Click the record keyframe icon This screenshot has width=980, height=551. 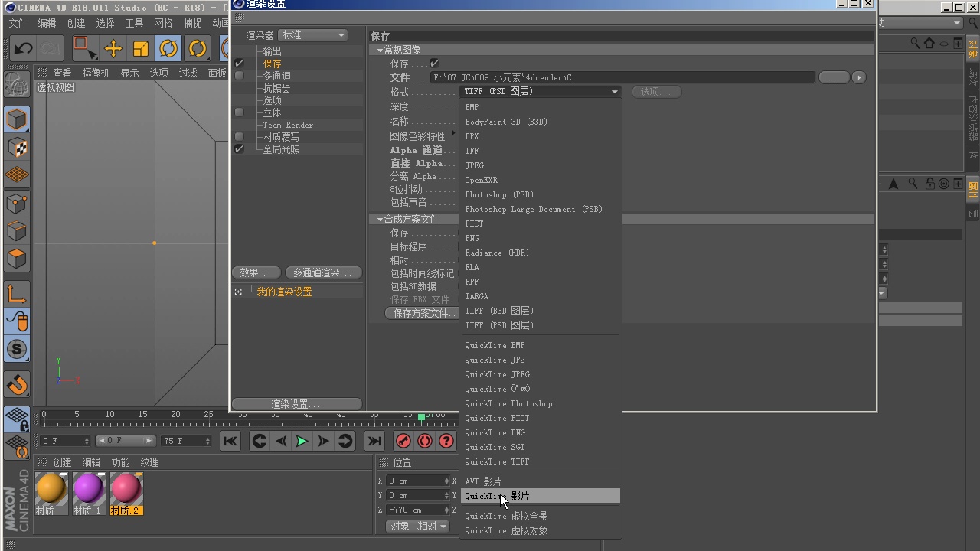click(x=403, y=441)
